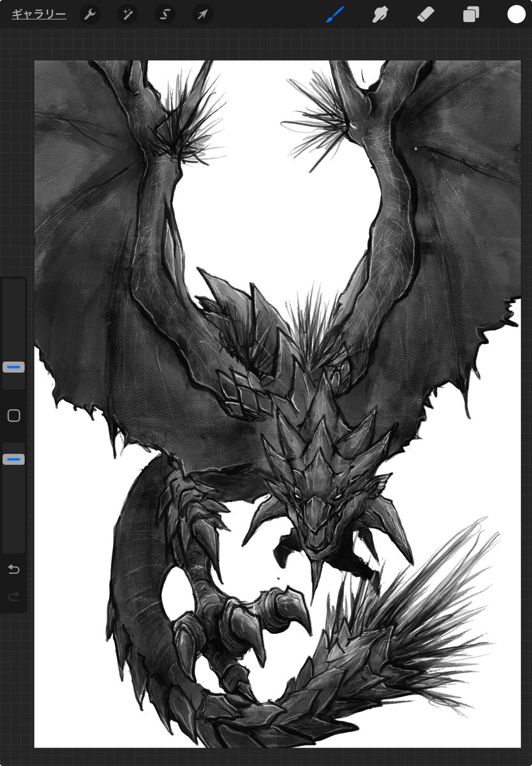Select the Eraser tool

[425, 14]
